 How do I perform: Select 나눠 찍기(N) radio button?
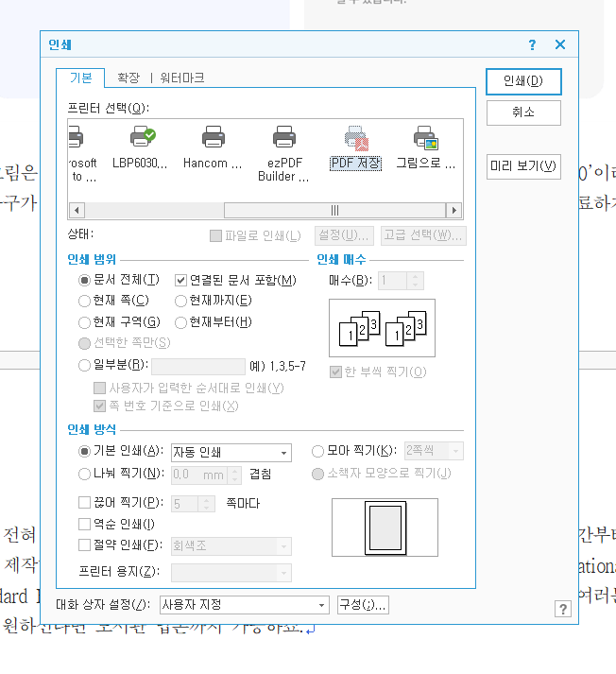(84, 474)
